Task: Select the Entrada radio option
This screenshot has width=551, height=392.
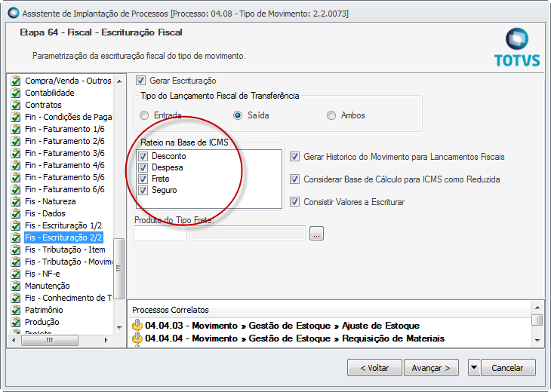Action: pyautogui.click(x=144, y=115)
